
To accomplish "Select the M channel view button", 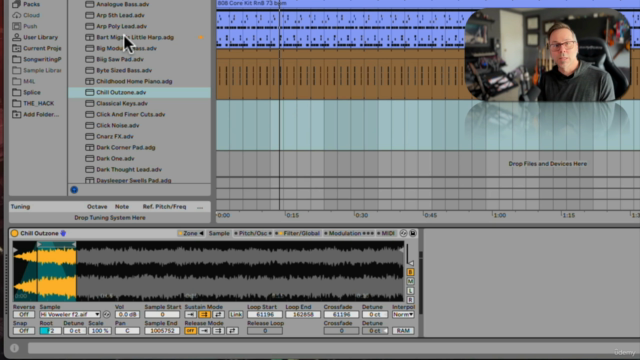I will pyautogui.click(x=411, y=282).
